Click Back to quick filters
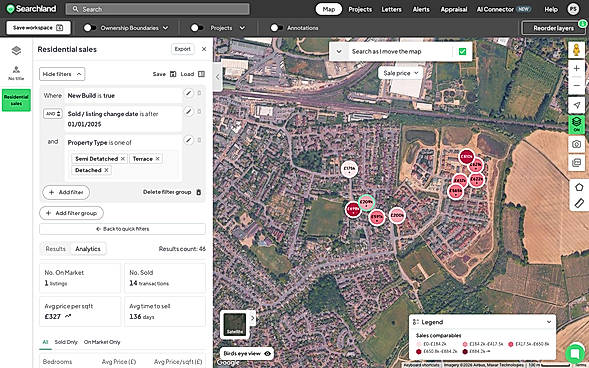589x368 pixels. tap(122, 229)
